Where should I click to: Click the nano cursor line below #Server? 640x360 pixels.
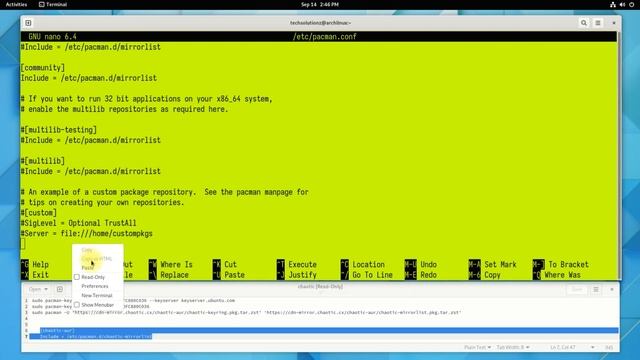(x=23, y=244)
